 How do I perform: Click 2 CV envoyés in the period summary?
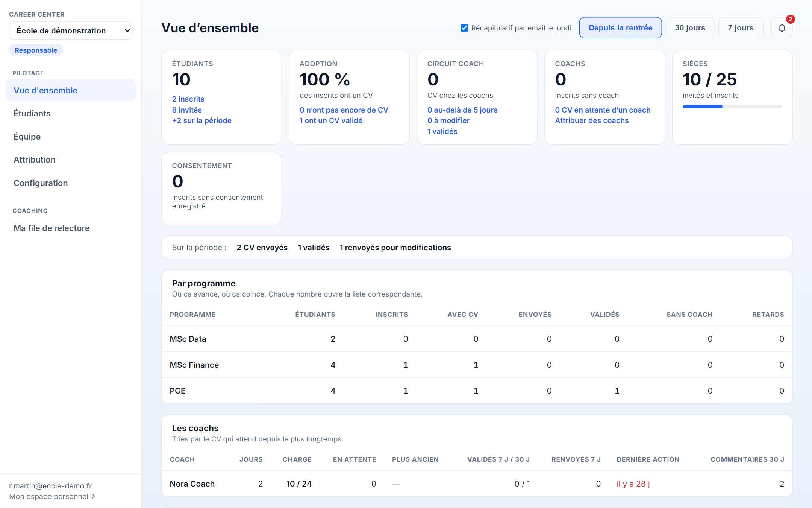pyautogui.click(x=262, y=248)
